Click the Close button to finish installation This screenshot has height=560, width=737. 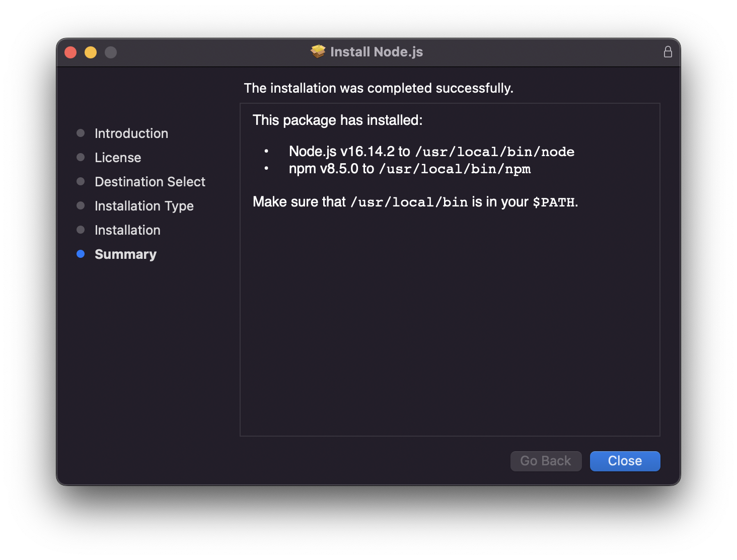click(x=625, y=461)
